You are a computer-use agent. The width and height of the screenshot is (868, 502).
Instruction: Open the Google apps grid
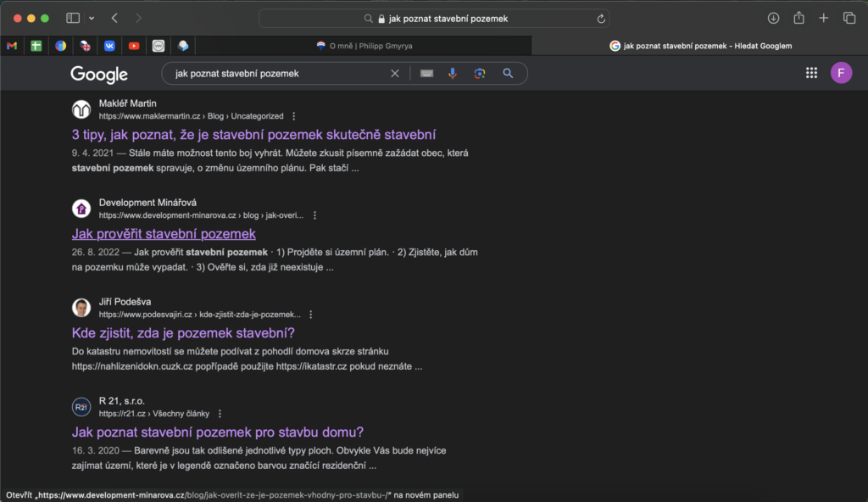pos(811,73)
